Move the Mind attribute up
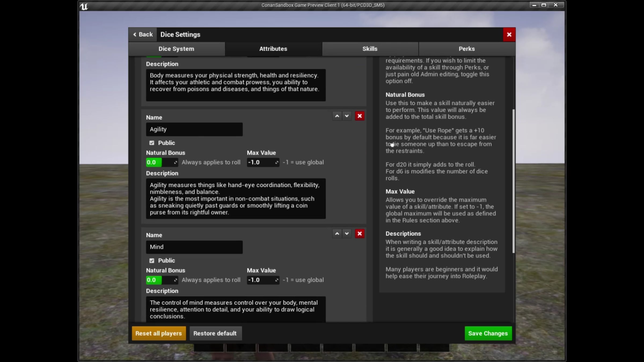The image size is (644, 362). pyautogui.click(x=337, y=234)
